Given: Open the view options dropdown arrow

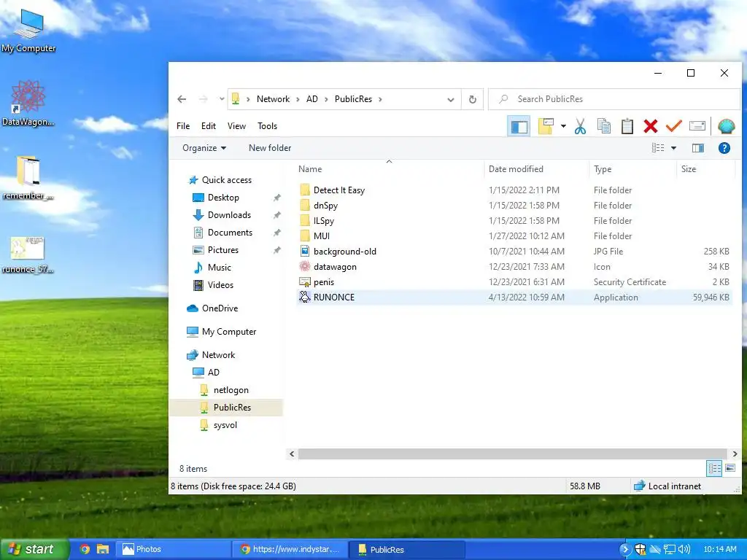Looking at the screenshot, I should pyautogui.click(x=673, y=148).
